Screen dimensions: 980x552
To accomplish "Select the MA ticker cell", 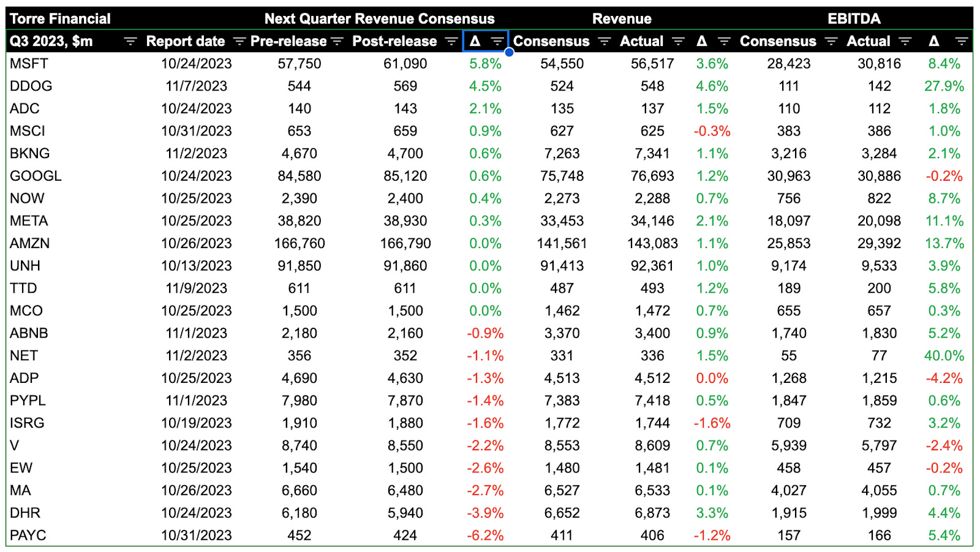I will click(x=20, y=491).
